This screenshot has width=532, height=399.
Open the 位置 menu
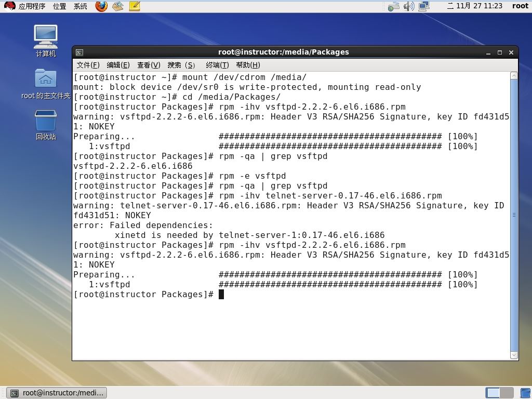point(59,6)
